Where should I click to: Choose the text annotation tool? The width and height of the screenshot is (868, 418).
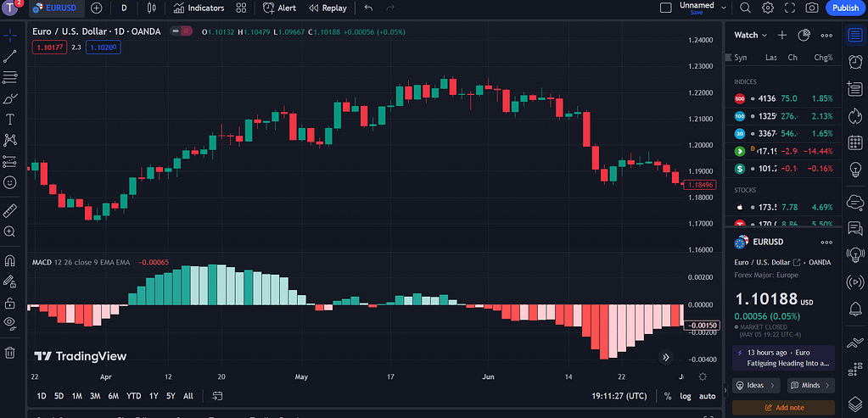click(10, 120)
